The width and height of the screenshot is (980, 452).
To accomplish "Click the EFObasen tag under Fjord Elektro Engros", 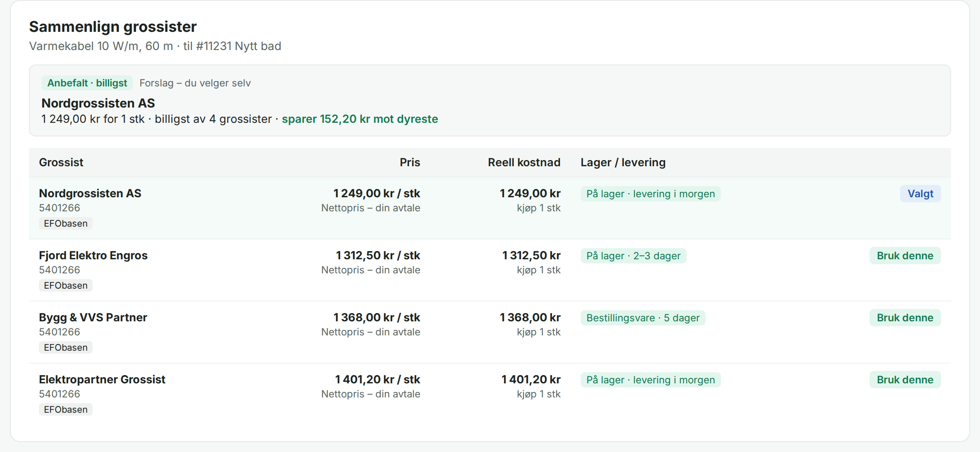I will coord(66,285).
